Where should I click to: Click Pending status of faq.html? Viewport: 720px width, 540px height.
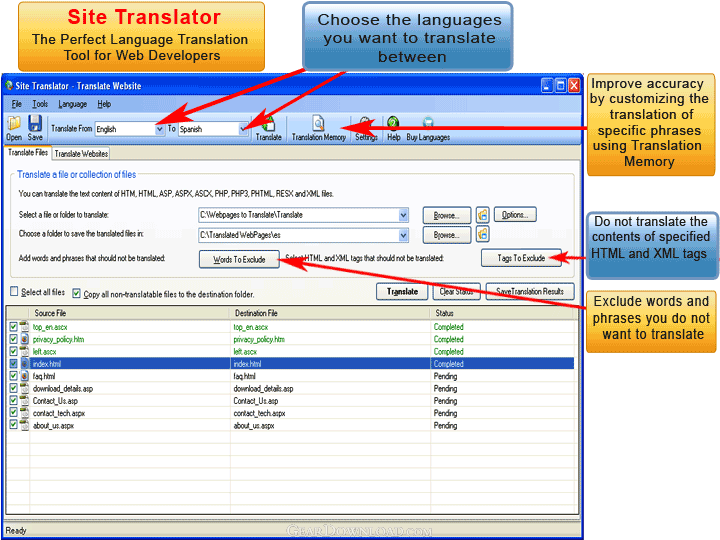[445, 376]
